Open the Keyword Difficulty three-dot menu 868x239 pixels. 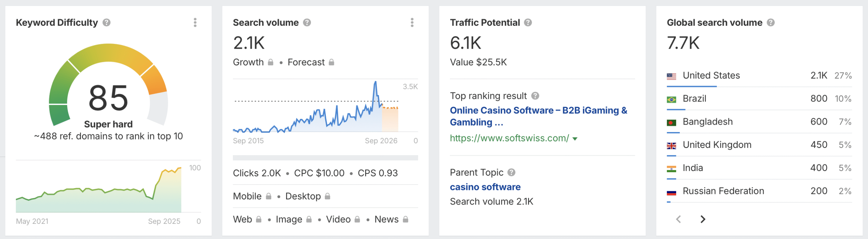[195, 23]
